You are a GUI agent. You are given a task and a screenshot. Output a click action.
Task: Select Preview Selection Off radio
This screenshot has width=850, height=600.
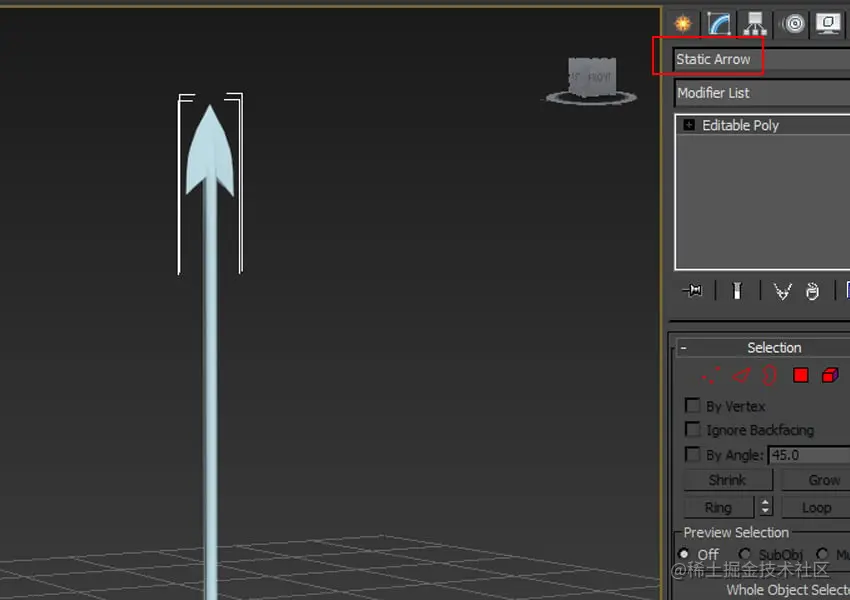684,554
